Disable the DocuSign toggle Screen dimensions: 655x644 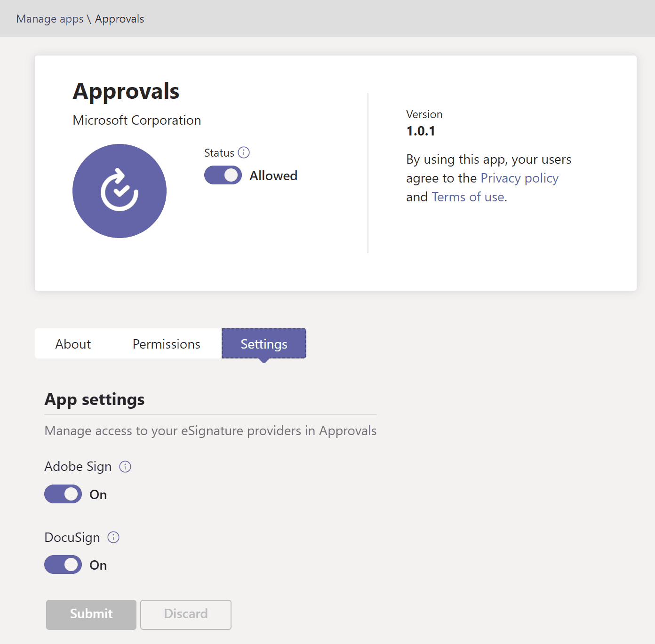(x=63, y=564)
